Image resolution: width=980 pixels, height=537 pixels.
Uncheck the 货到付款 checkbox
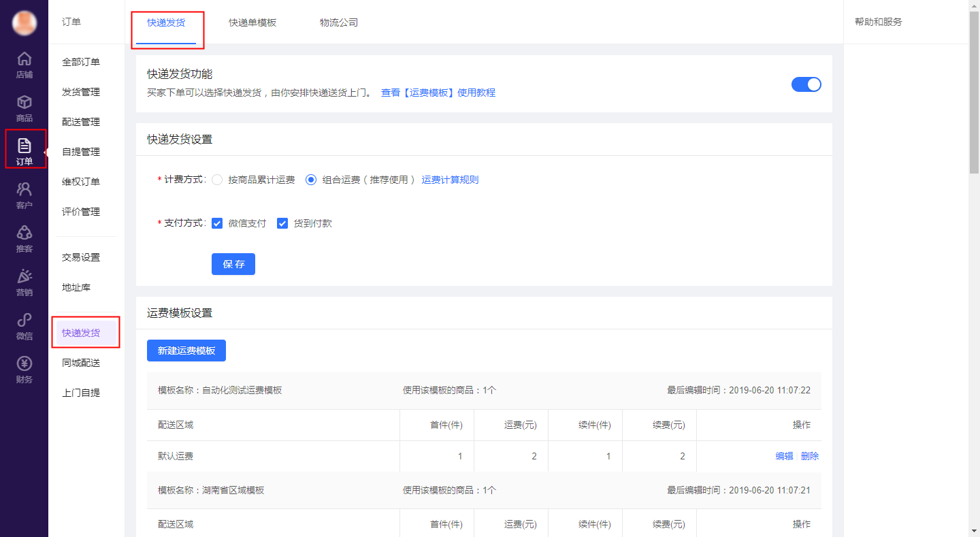tap(282, 223)
